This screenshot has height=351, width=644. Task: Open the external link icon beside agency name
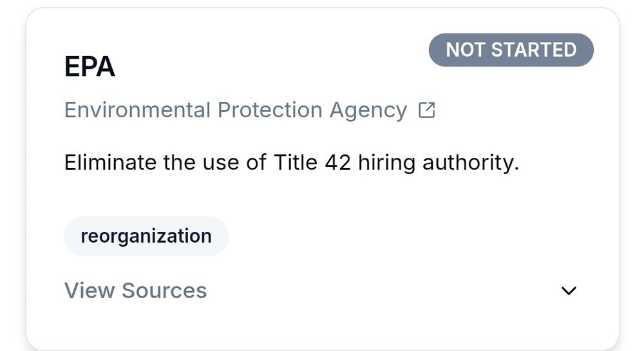[427, 110]
